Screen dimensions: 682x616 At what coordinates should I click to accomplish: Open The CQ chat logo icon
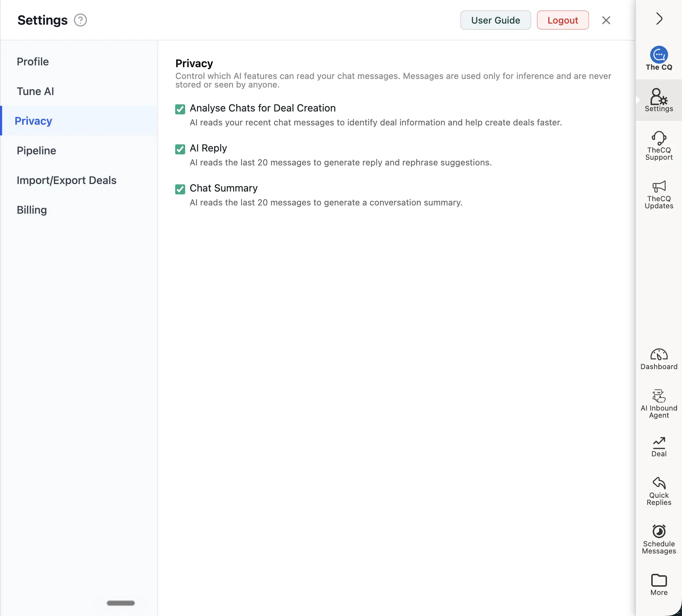pyautogui.click(x=659, y=55)
